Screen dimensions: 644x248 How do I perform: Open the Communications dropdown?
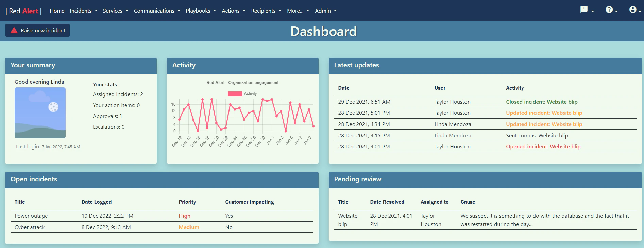point(157,11)
